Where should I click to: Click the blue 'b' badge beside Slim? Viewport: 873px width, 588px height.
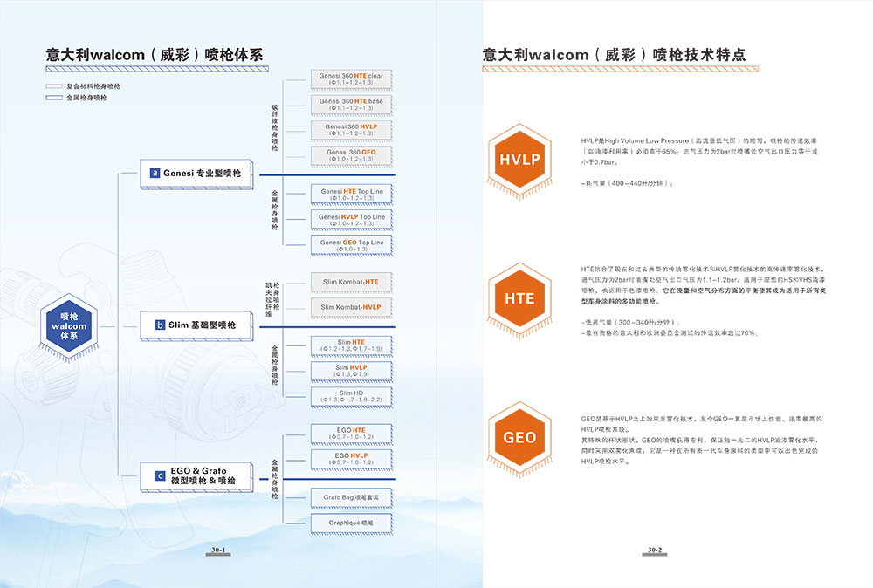tap(160, 325)
